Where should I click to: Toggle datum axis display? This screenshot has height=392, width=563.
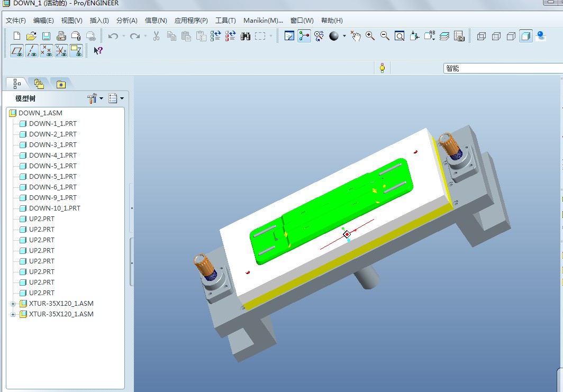32,51
